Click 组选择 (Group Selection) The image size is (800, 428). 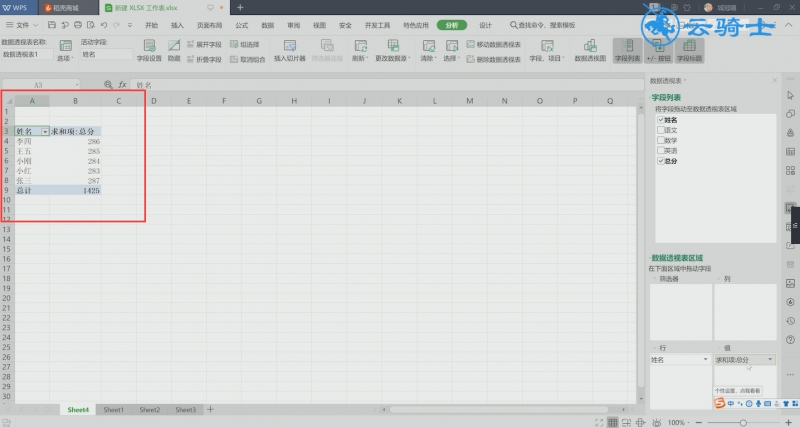pos(245,44)
